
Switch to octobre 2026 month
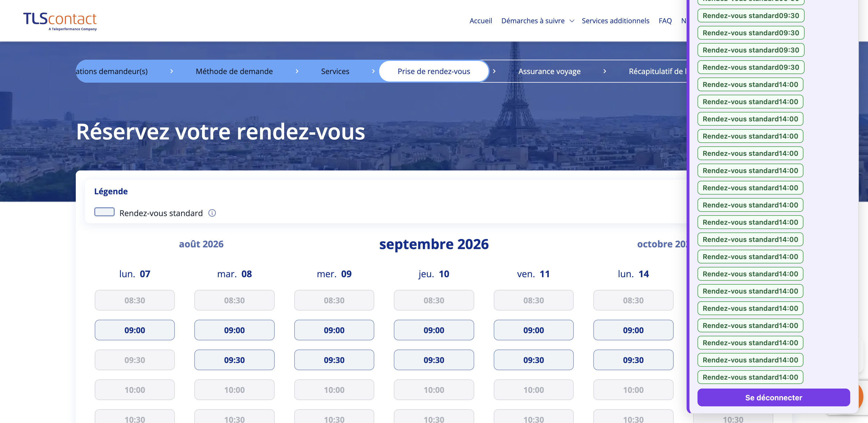click(x=662, y=244)
